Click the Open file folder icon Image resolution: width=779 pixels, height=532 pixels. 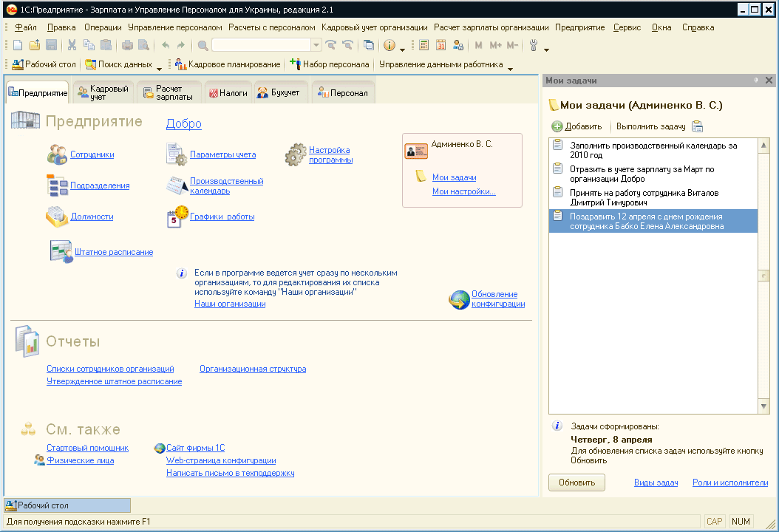[34, 46]
